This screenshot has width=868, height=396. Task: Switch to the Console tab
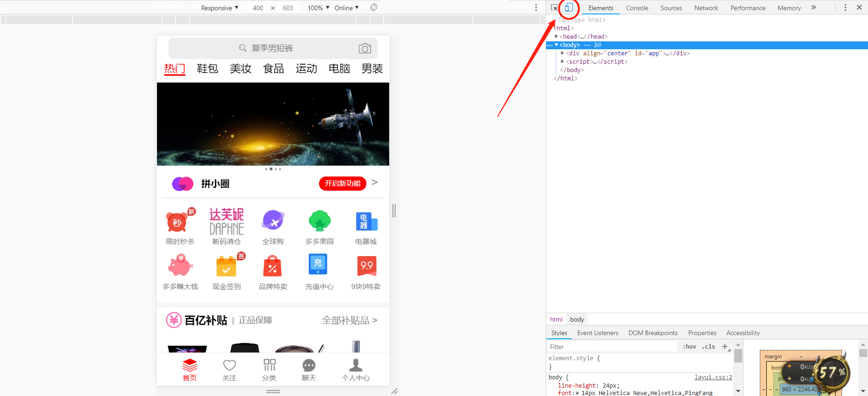click(637, 8)
